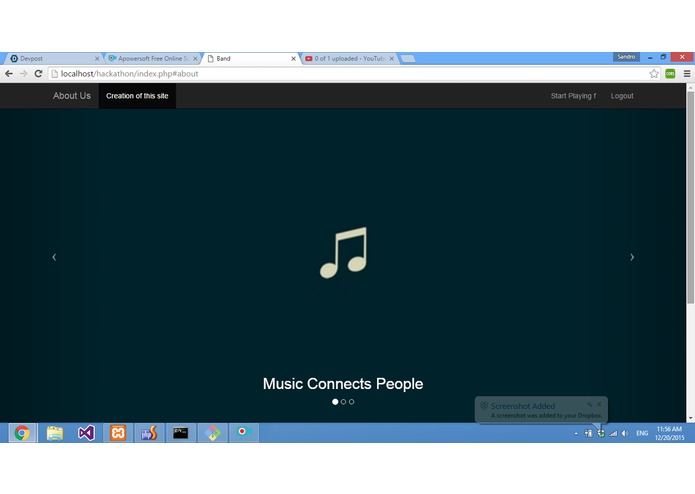Click the ENG language indicator
The height and width of the screenshot is (494, 695).
642,433
